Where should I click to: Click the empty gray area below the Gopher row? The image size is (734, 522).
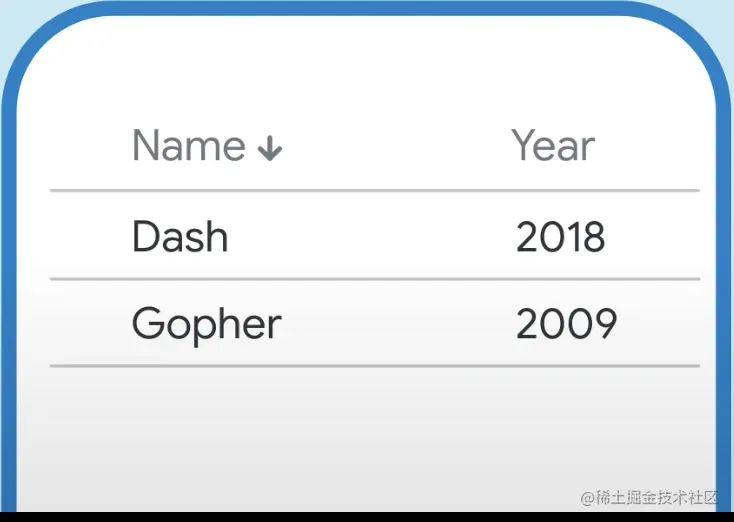(365, 435)
